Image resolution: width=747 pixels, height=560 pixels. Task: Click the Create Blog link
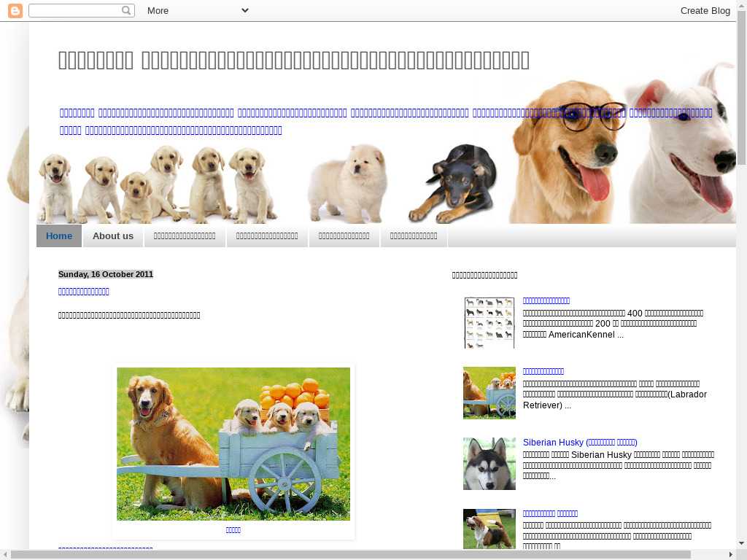pyautogui.click(x=705, y=10)
